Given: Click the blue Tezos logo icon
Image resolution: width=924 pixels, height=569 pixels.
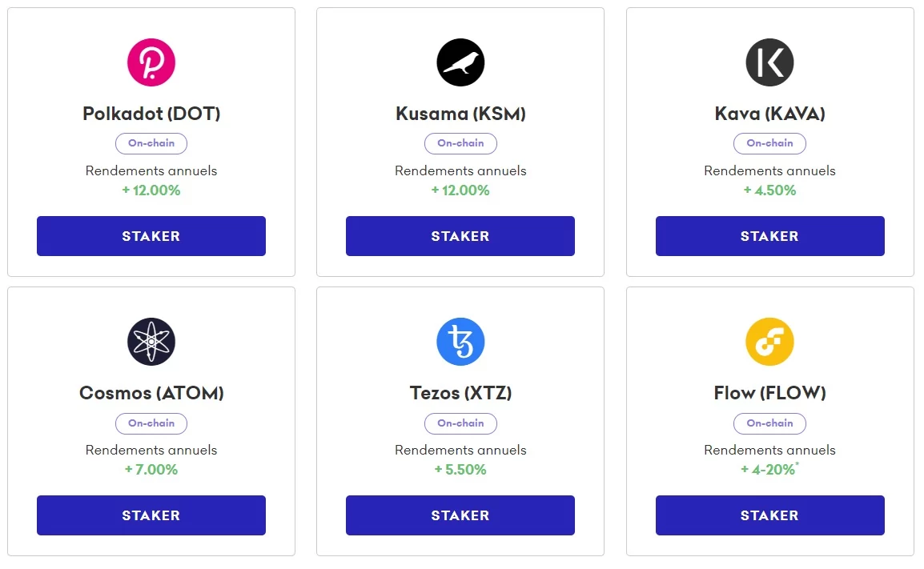Looking at the screenshot, I should (x=460, y=342).
